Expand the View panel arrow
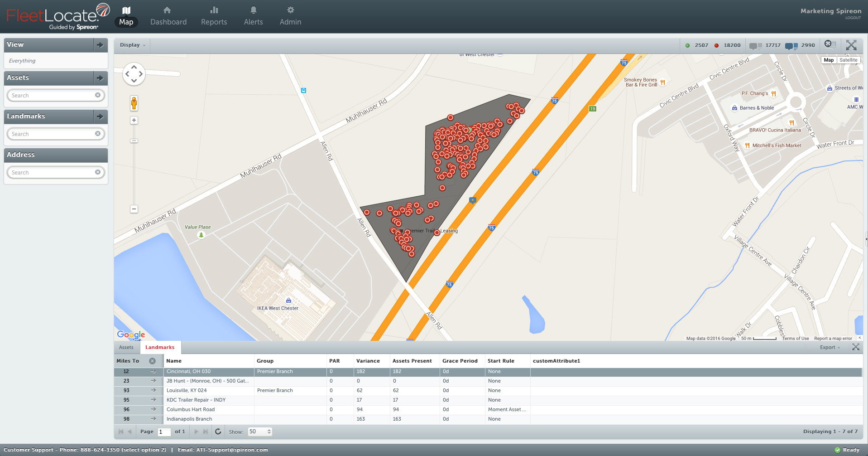868x456 pixels. point(100,45)
